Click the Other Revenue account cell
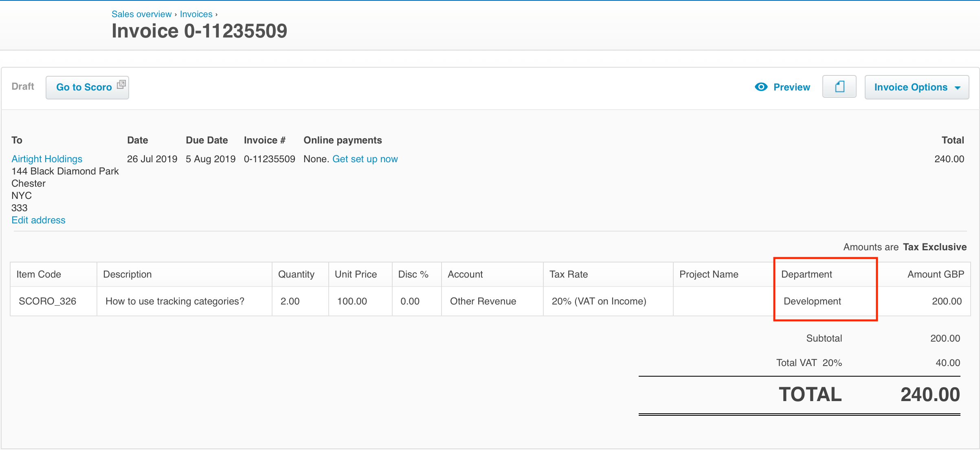The image size is (980, 450). point(492,301)
